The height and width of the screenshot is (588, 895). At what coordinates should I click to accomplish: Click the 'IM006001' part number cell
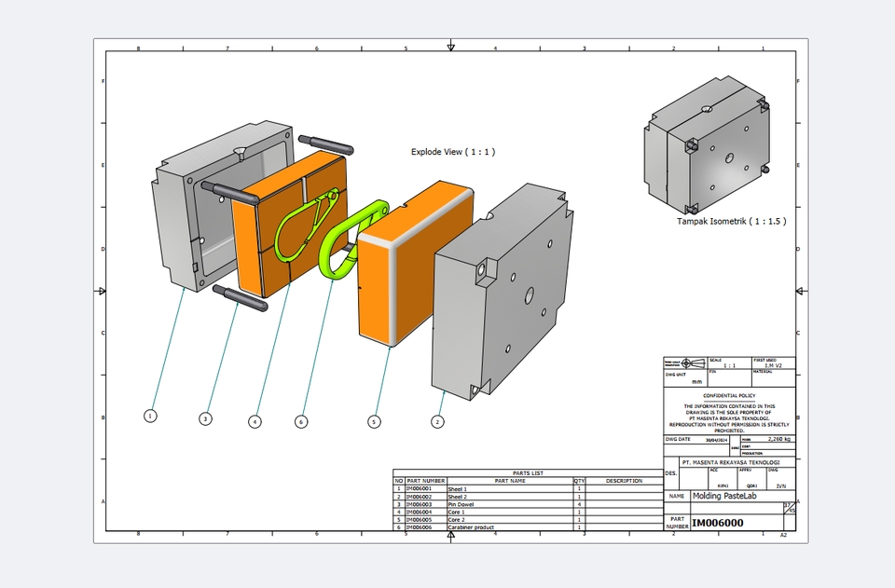coord(425,489)
